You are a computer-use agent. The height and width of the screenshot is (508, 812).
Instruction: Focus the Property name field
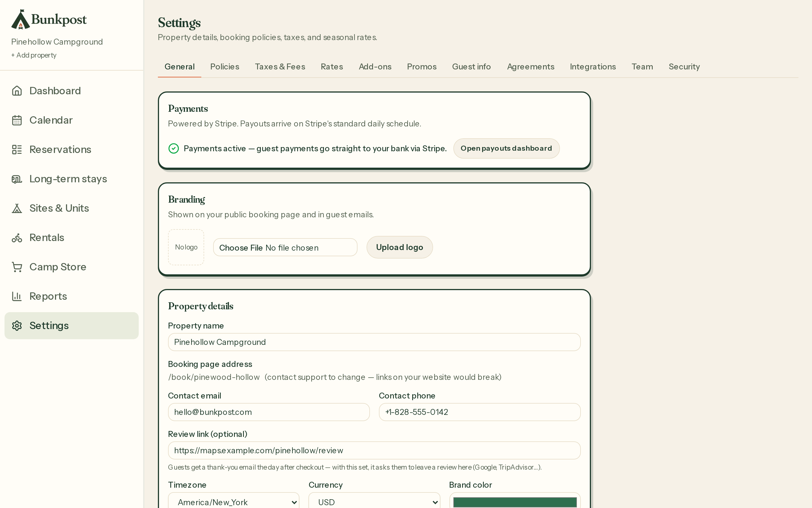click(374, 342)
